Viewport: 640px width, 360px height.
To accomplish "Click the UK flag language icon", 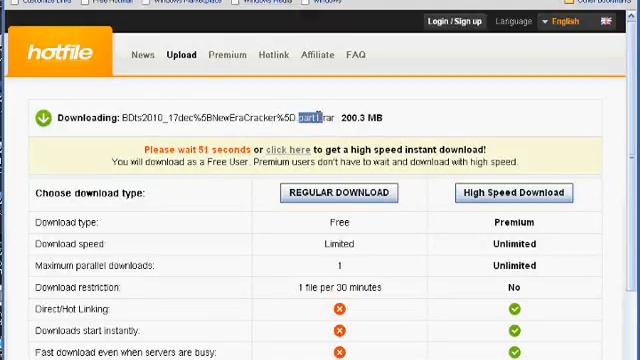I will point(606,21).
